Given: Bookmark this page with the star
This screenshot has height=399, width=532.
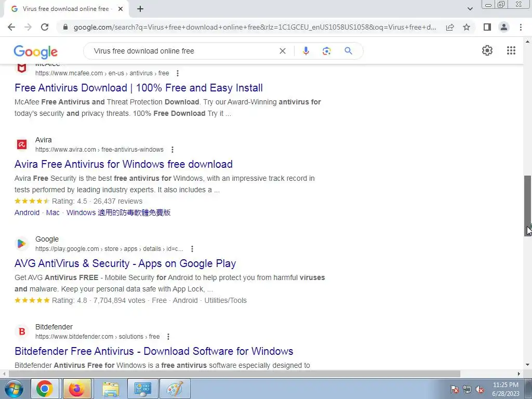Looking at the screenshot, I should pyautogui.click(x=467, y=27).
